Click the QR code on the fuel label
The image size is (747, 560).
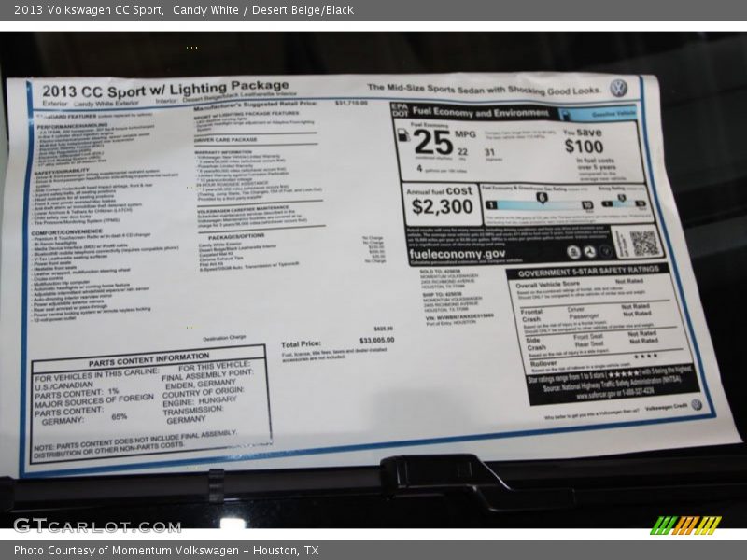click(x=643, y=244)
